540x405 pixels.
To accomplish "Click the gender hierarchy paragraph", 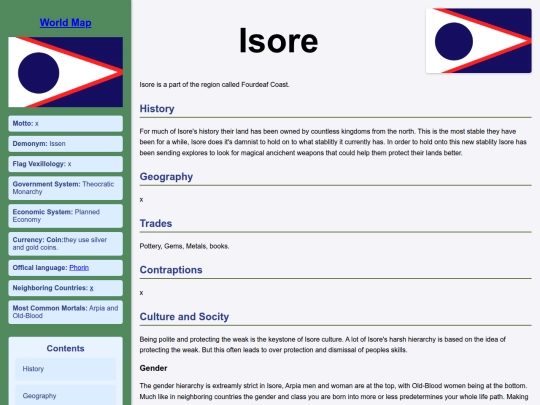I will pos(334,391).
